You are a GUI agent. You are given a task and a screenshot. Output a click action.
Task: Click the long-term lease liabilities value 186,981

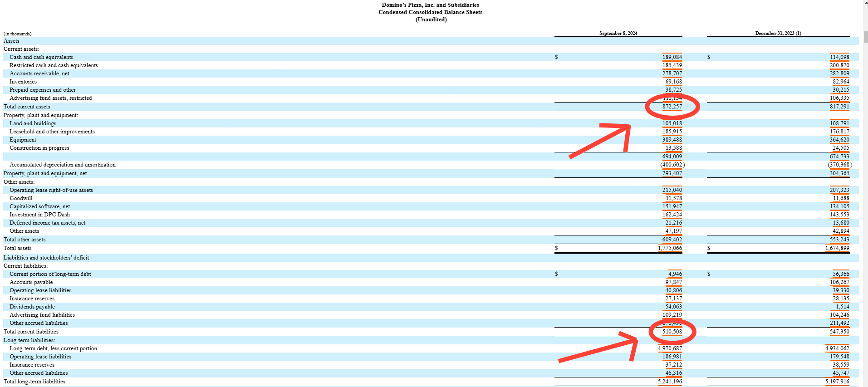[672, 357]
